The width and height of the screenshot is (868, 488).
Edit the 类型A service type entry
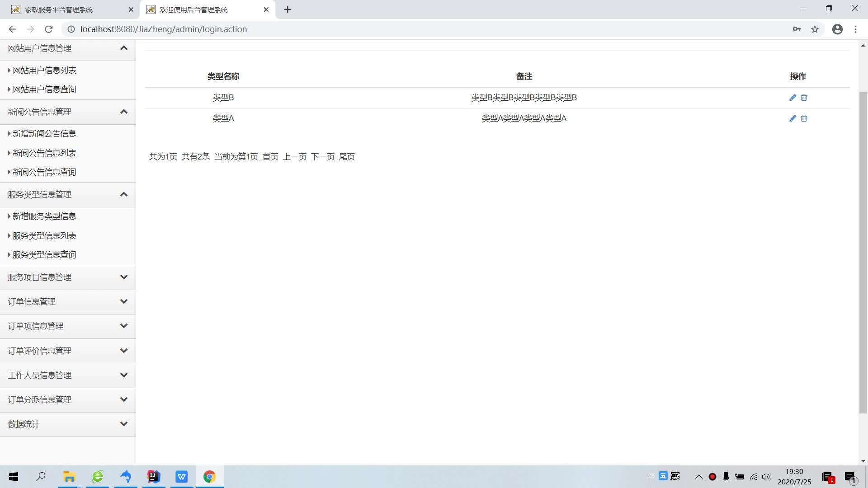(x=792, y=118)
